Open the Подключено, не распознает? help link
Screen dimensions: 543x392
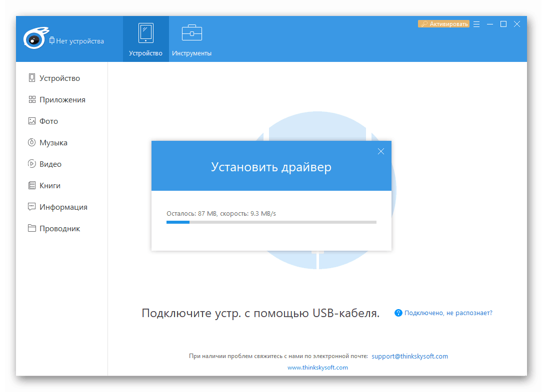click(448, 313)
